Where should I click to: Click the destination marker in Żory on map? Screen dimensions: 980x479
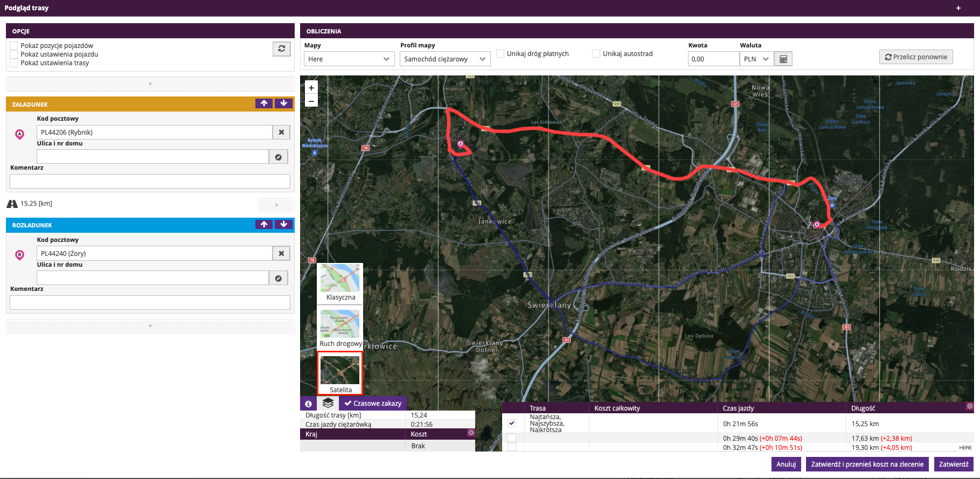817,224
